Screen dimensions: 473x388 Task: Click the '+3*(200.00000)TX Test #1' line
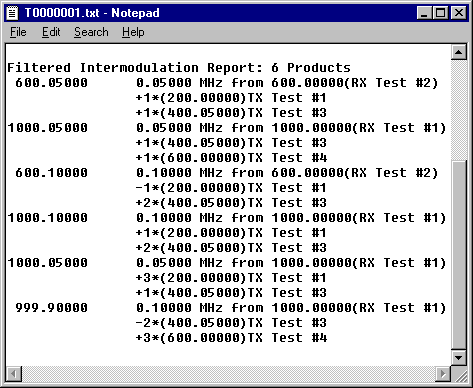(x=231, y=278)
